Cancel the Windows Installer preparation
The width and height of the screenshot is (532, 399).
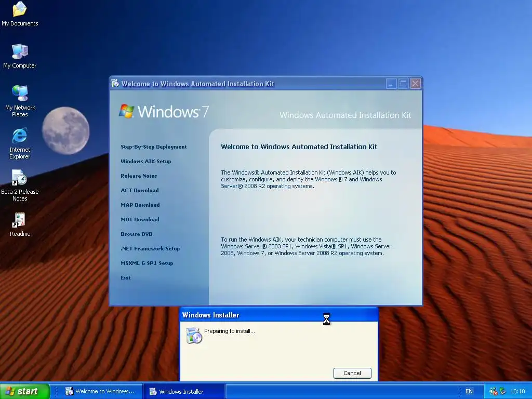(352, 373)
